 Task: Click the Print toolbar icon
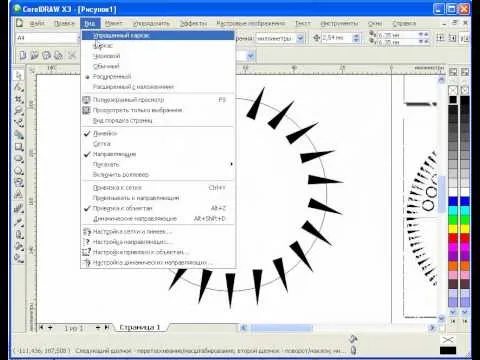(58, 55)
